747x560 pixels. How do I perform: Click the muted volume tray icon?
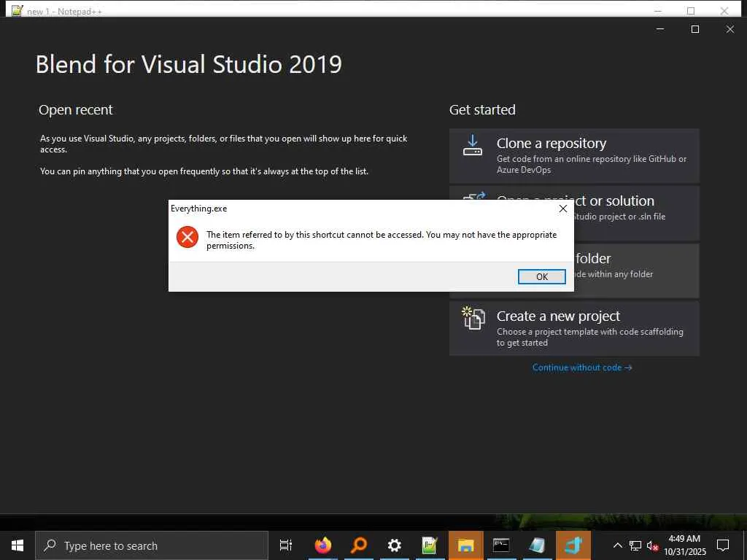(x=652, y=545)
